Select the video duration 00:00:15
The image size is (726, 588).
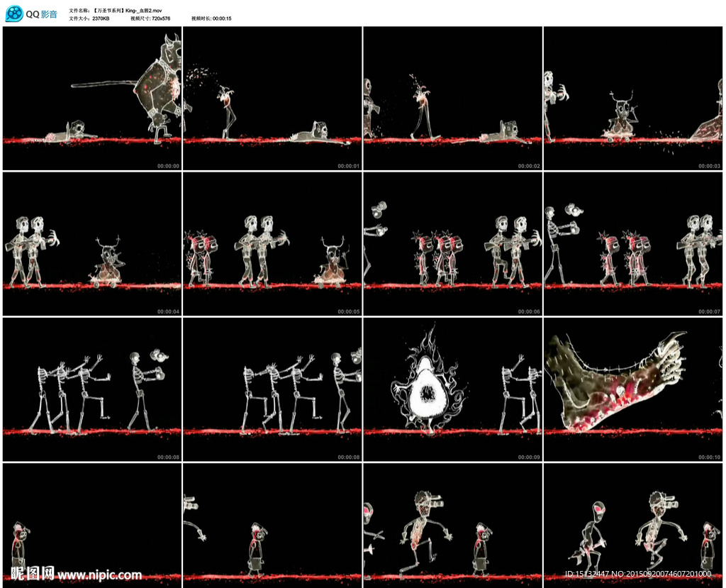click(x=222, y=18)
